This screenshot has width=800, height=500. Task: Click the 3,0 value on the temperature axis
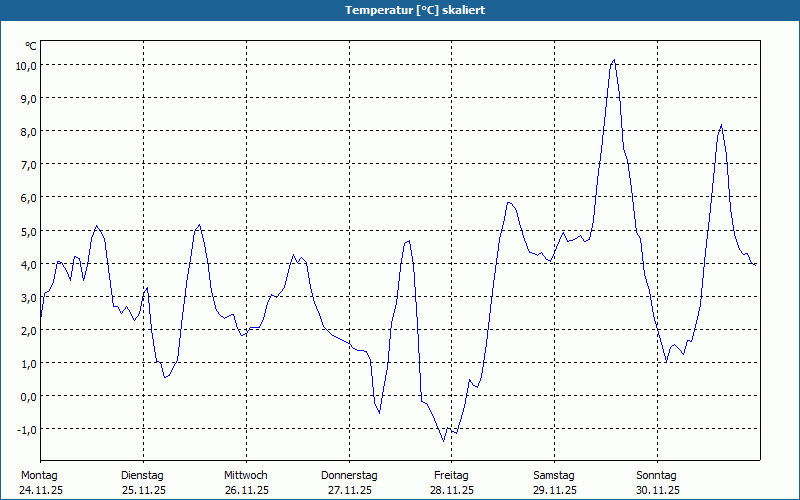coord(29,297)
